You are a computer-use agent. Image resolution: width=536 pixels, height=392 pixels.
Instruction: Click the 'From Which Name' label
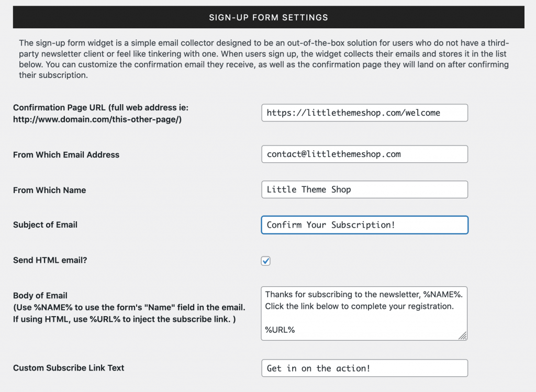50,190
